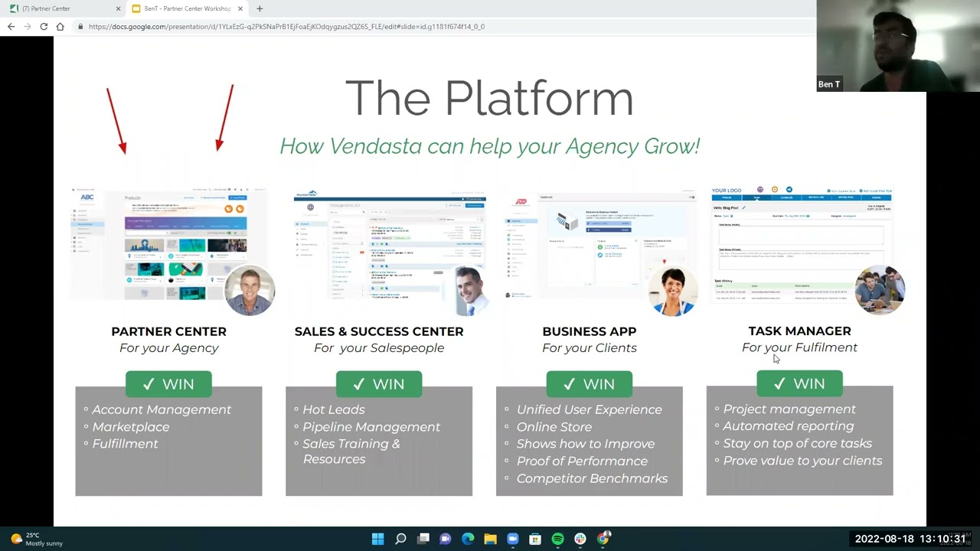View site security lock information
The height and width of the screenshot is (551, 980).
coord(80,27)
